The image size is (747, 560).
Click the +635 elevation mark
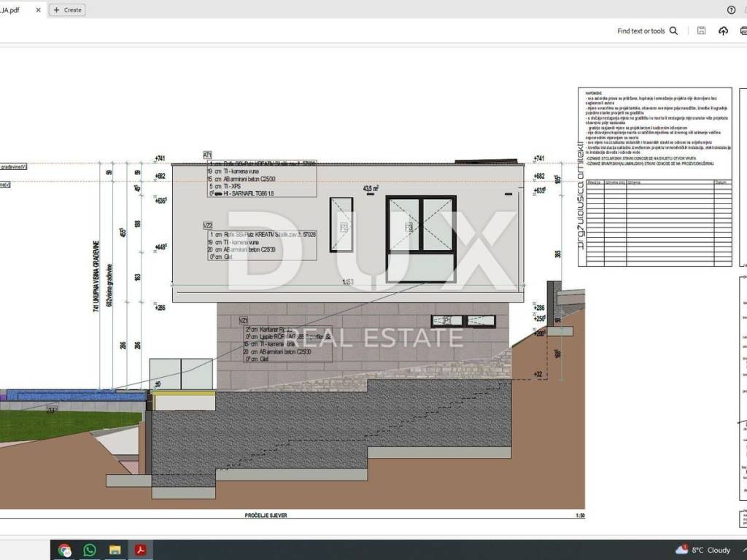[539, 190]
